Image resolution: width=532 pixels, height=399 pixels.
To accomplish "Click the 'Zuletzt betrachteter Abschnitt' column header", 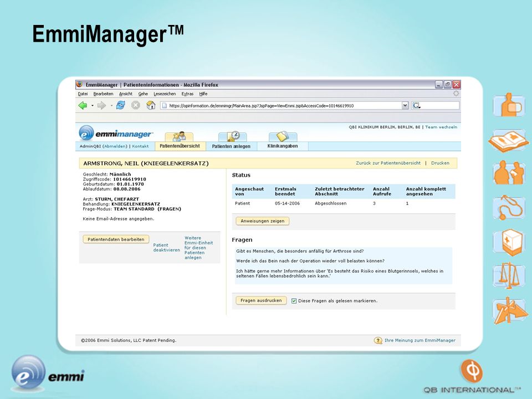I will click(340, 191).
